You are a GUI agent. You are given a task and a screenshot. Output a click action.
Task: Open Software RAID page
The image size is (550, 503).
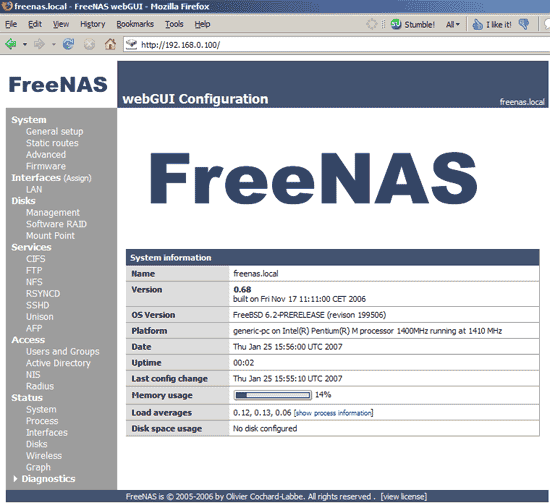click(x=56, y=224)
